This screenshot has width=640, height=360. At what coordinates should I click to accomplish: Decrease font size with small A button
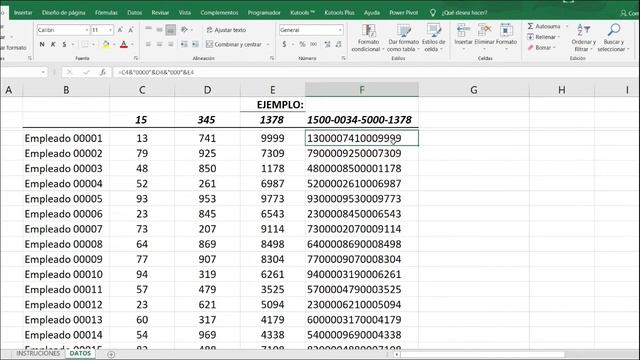point(131,30)
